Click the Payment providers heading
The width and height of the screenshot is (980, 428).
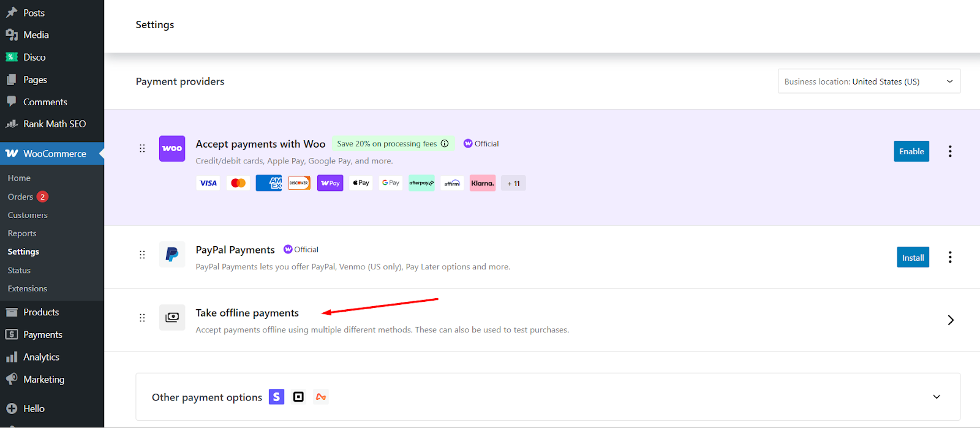(180, 81)
